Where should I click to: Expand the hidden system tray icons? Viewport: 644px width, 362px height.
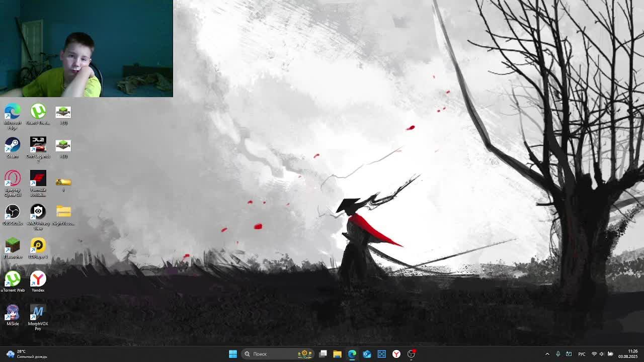click(547, 354)
